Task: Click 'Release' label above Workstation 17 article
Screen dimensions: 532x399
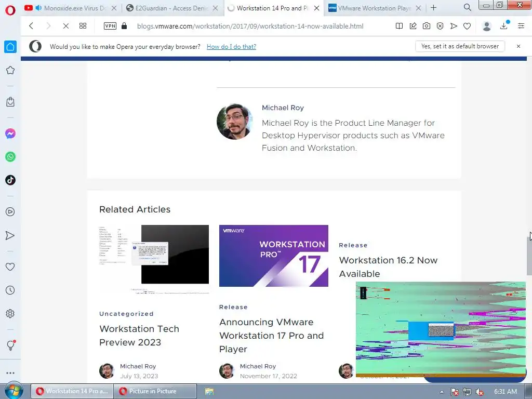Action: 233,307
